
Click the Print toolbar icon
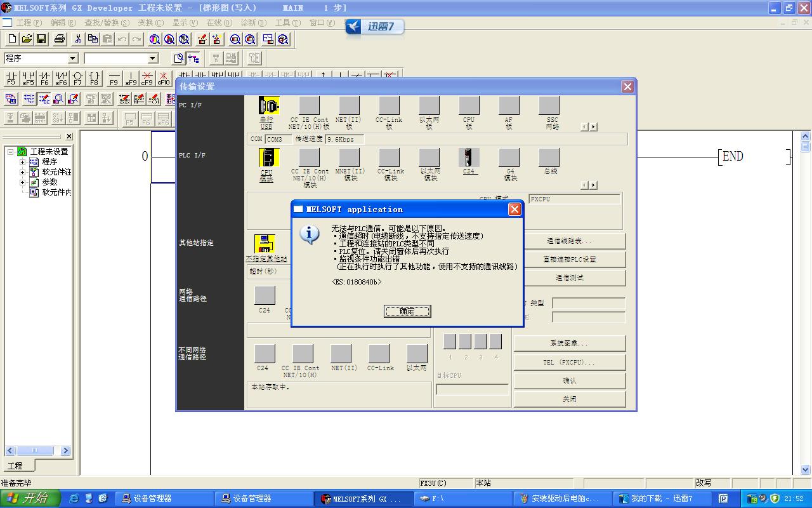pos(60,39)
